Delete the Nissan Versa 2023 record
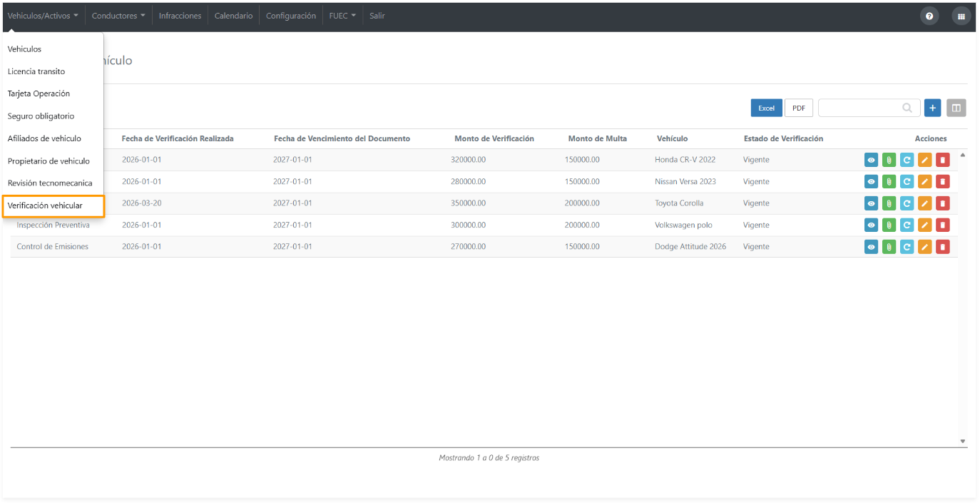Viewport: 980px width, 503px height. 942,181
